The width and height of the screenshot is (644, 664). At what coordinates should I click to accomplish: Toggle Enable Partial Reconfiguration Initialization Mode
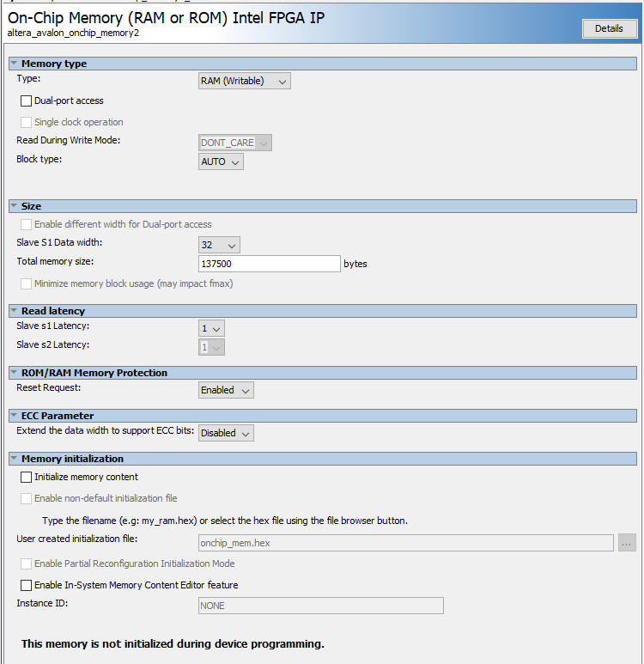(x=27, y=564)
